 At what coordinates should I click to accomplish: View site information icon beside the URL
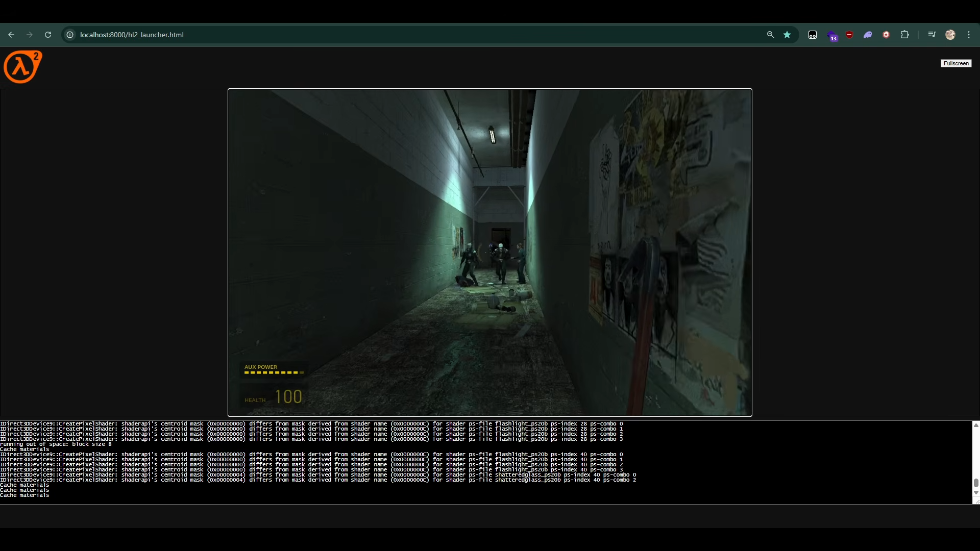[70, 35]
